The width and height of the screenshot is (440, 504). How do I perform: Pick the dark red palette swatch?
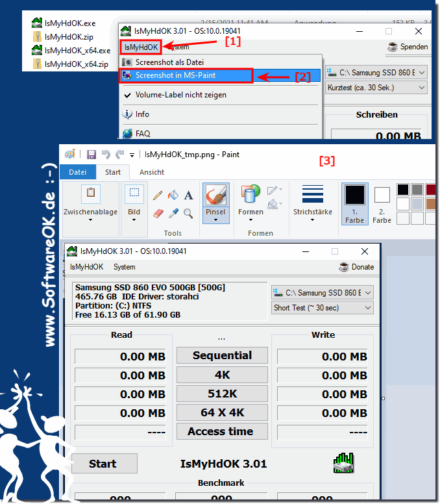pyautogui.click(x=432, y=190)
